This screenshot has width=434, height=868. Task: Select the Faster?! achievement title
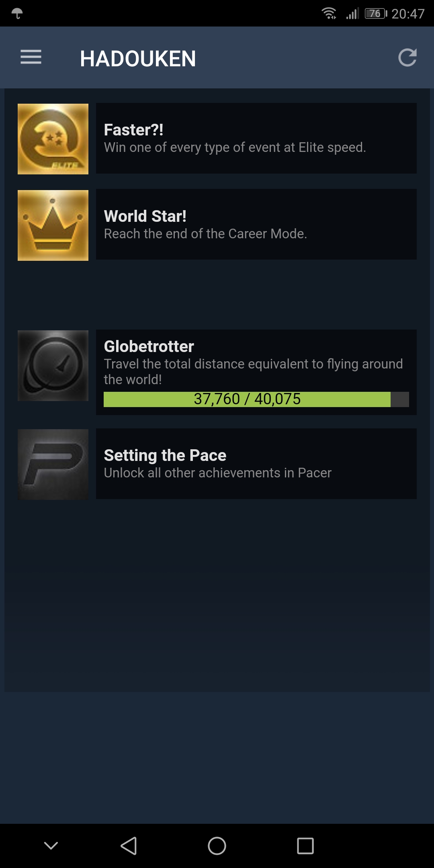pos(134,130)
